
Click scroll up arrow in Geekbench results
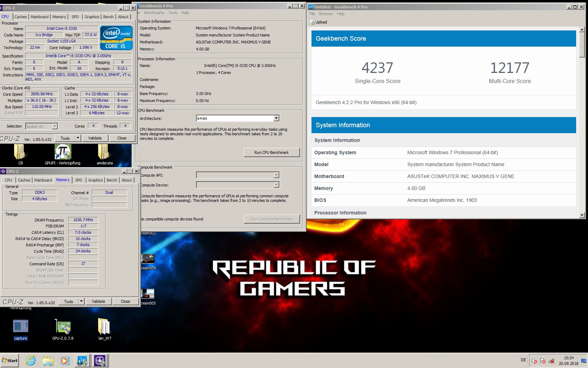pyautogui.click(x=582, y=30)
